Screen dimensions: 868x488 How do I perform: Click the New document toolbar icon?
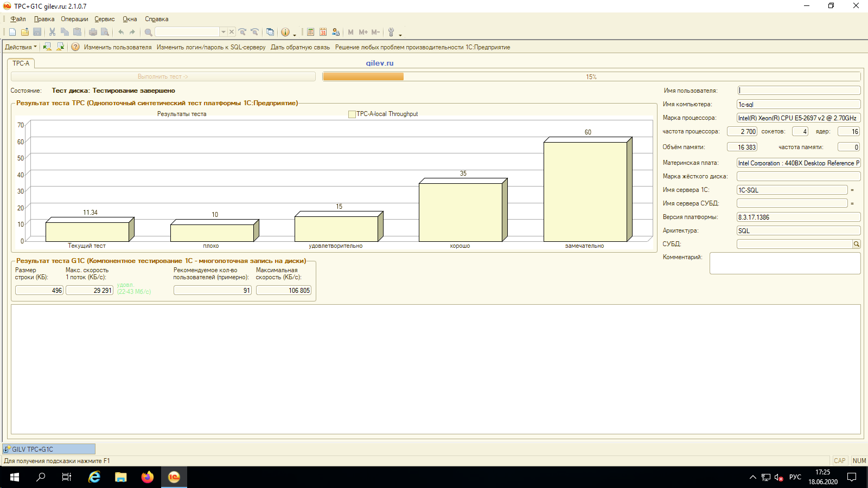coord(12,32)
